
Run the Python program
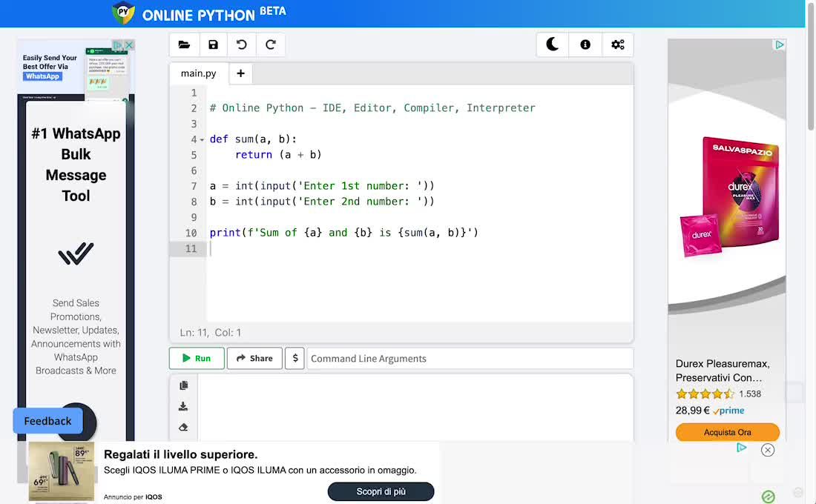pos(197,358)
